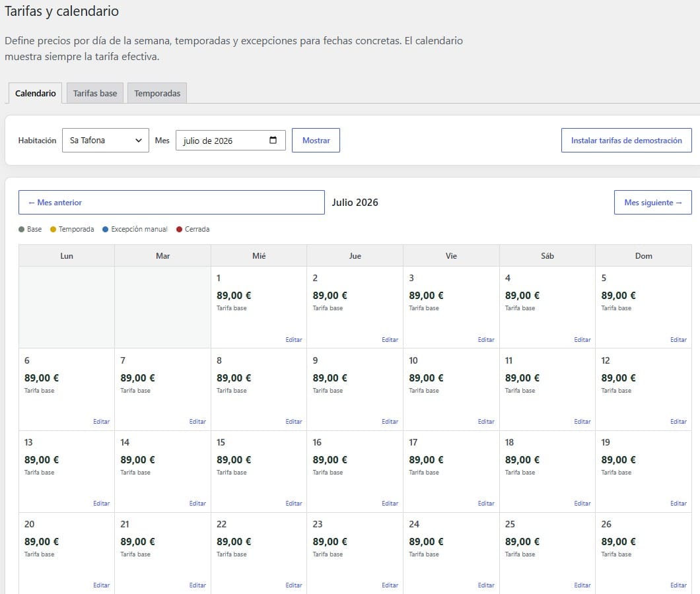Open the Temporadas tab
Image resolution: width=700 pixels, height=594 pixels.
coord(157,93)
